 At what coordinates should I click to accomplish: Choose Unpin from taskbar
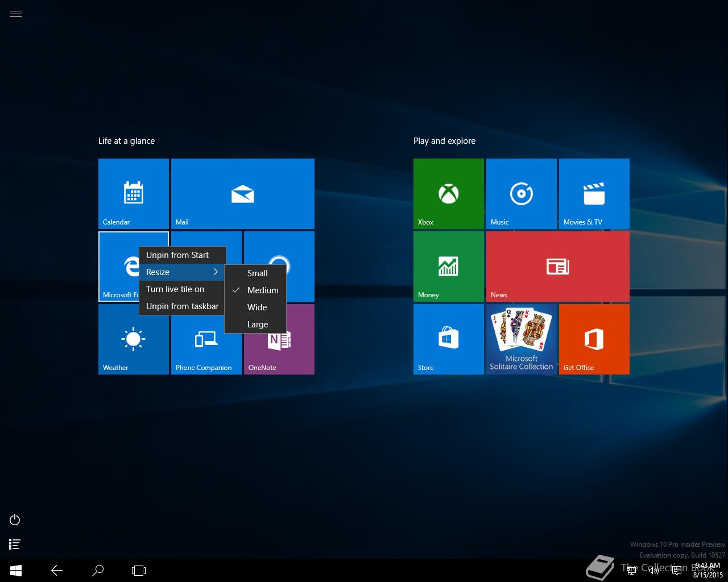pyautogui.click(x=182, y=306)
